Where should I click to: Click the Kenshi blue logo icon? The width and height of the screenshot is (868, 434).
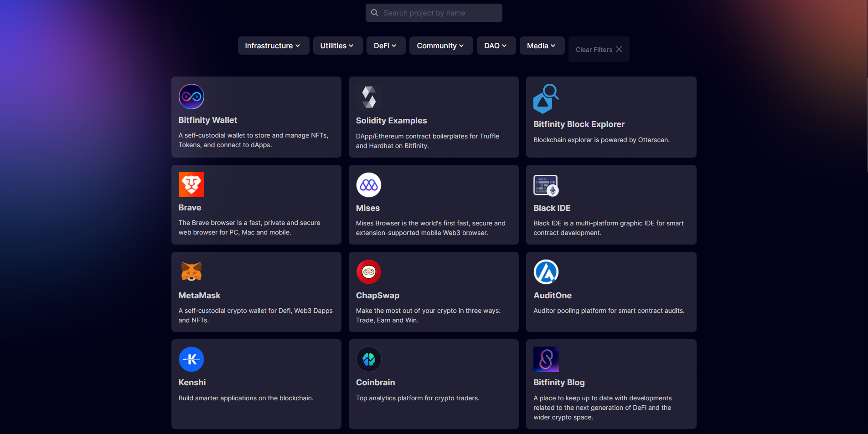tap(191, 359)
